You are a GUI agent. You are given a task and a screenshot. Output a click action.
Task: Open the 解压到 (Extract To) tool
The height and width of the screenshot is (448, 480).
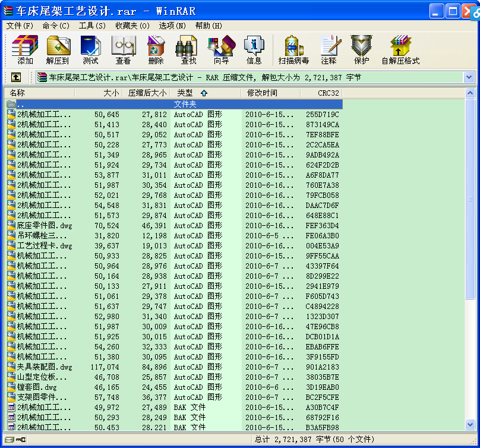pyautogui.click(x=58, y=49)
